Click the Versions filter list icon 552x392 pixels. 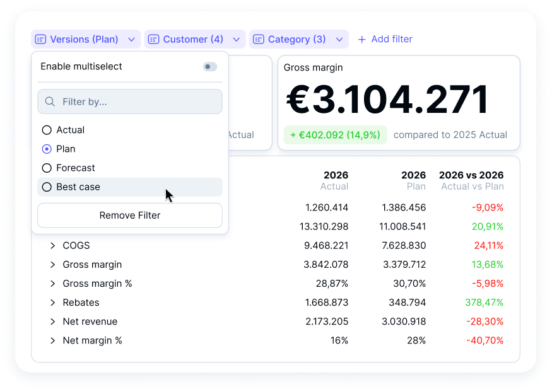(x=40, y=39)
